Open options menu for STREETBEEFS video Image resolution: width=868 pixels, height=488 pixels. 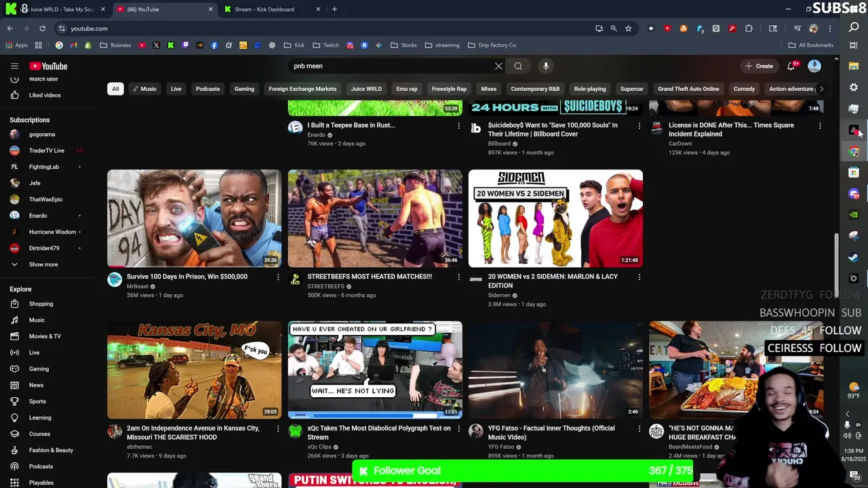click(x=458, y=277)
